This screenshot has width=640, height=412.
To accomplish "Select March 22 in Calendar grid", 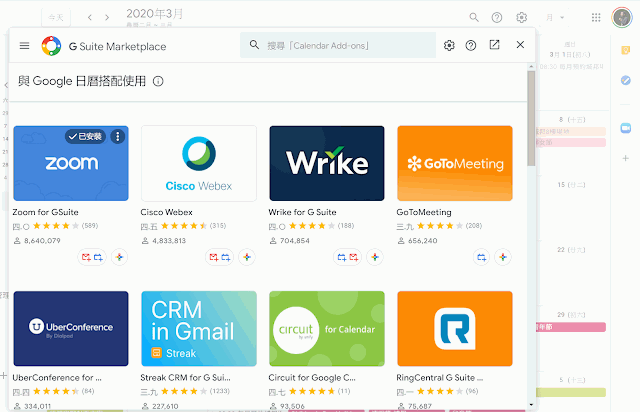I will [571, 249].
